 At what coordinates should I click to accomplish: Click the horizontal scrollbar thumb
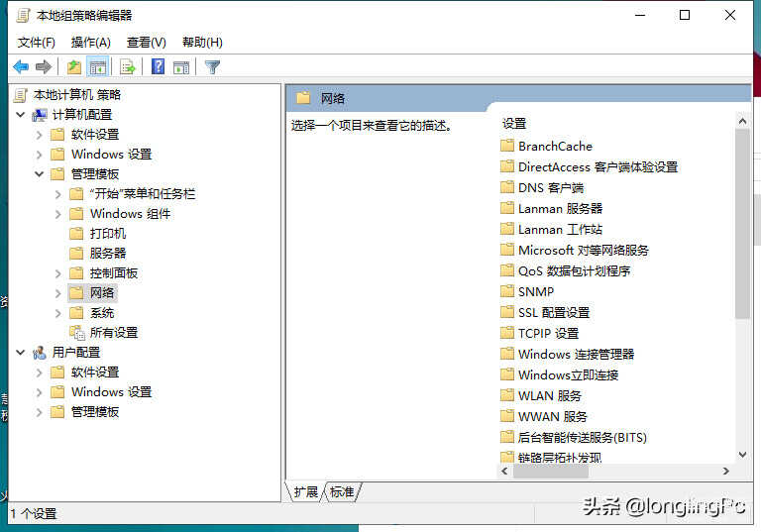(551, 471)
